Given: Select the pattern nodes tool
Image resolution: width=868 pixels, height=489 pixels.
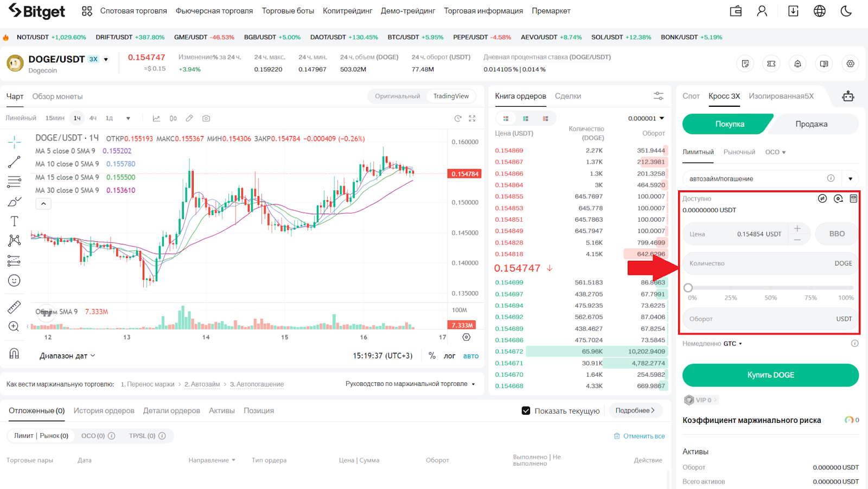Looking at the screenshot, I should tap(15, 241).
